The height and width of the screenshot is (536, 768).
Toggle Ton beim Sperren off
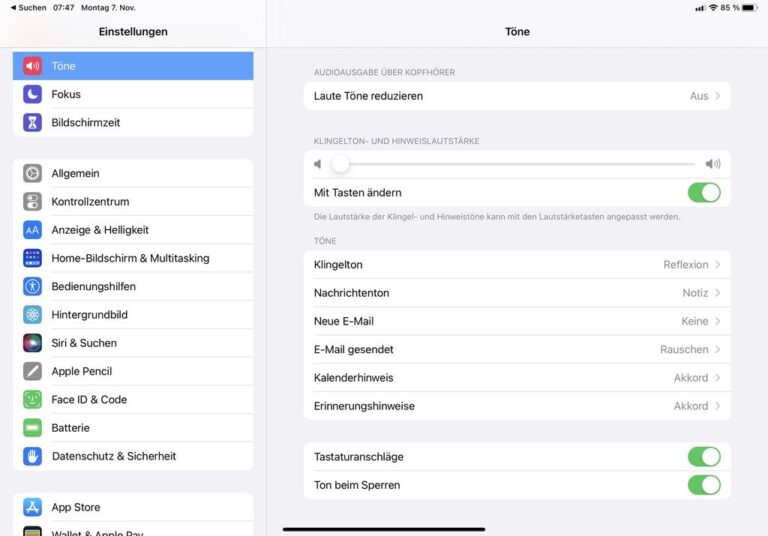pyautogui.click(x=703, y=485)
